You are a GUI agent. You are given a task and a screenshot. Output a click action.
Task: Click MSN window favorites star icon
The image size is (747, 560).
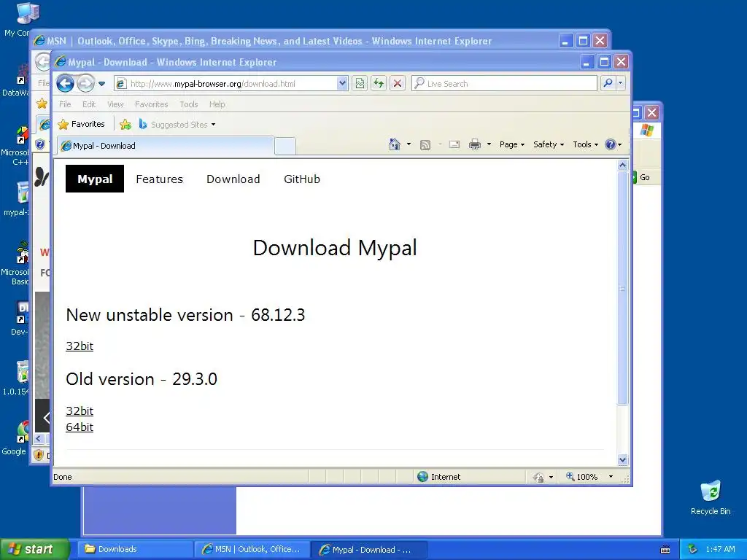(42, 104)
